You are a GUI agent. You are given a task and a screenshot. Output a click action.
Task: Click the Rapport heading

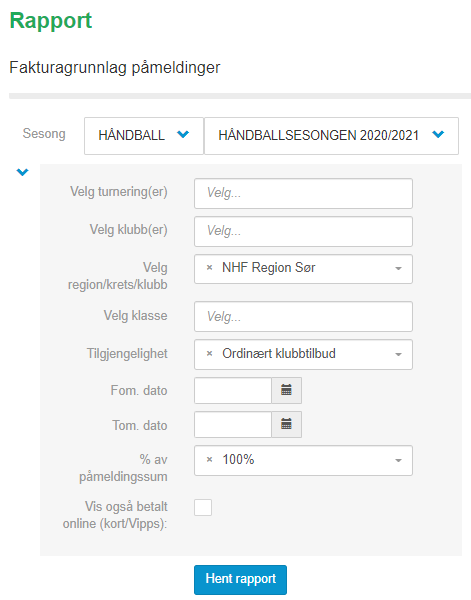coord(51,21)
